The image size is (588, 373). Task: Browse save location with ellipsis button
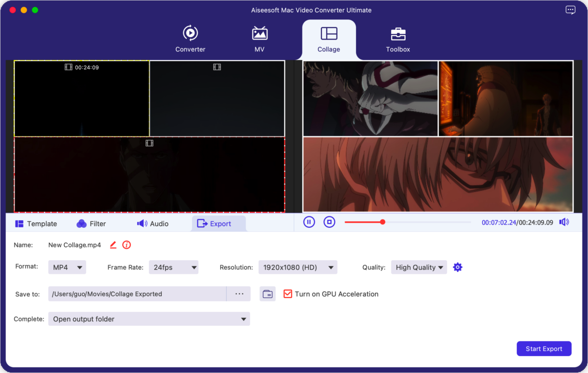coord(239,294)
